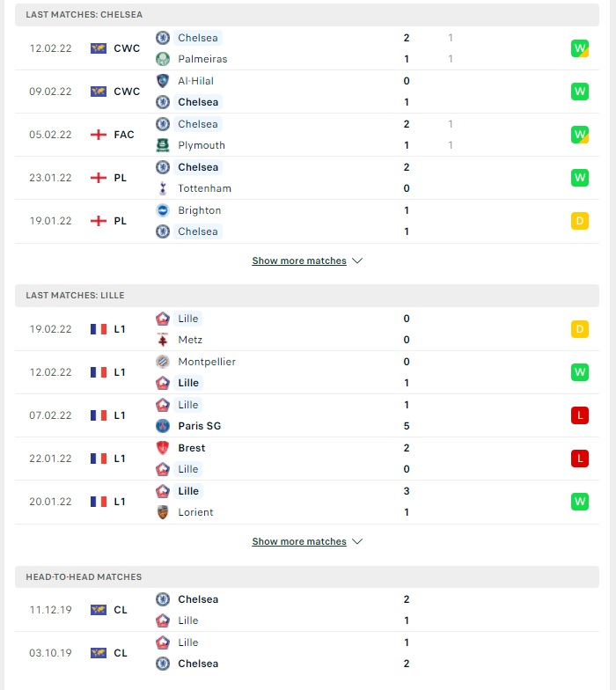Click the green W badge for Tottenham match

[579, 178]
